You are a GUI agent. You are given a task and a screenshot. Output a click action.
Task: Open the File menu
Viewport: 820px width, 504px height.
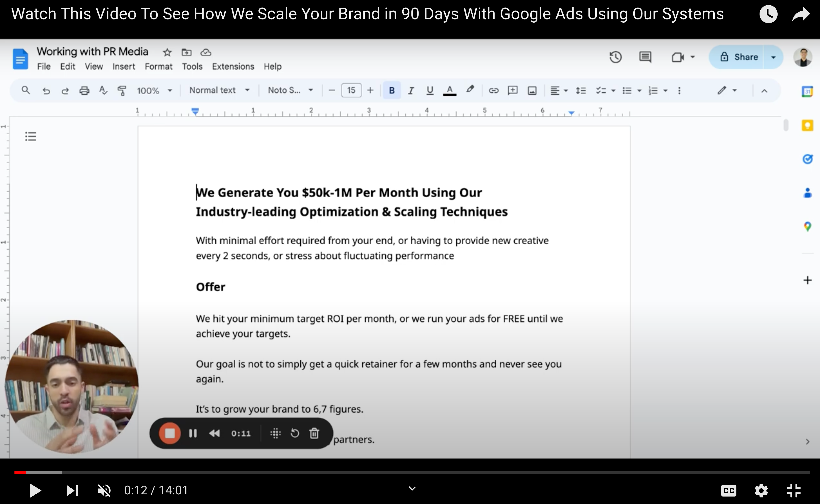[x=44, y=67]
